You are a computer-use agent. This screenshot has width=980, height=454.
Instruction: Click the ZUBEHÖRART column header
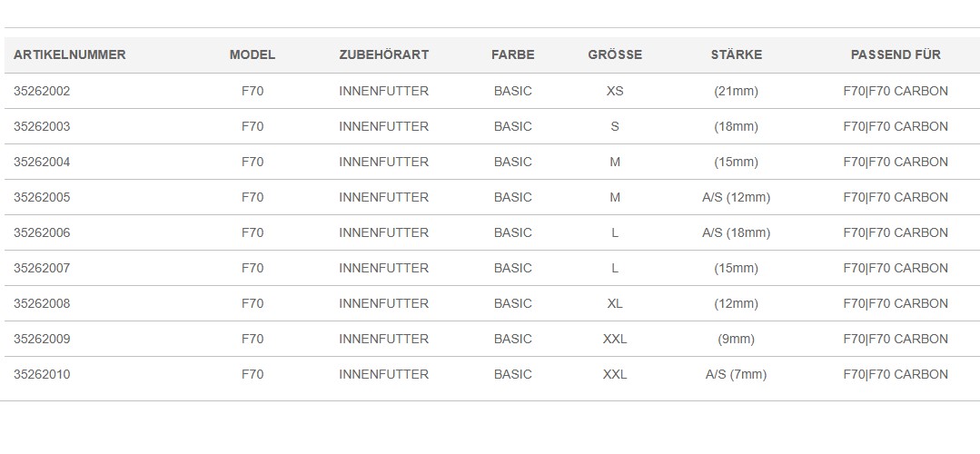point(384,55)
